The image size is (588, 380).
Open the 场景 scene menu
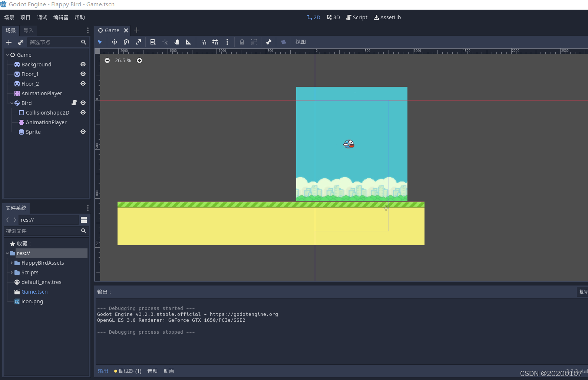[9, 17]
